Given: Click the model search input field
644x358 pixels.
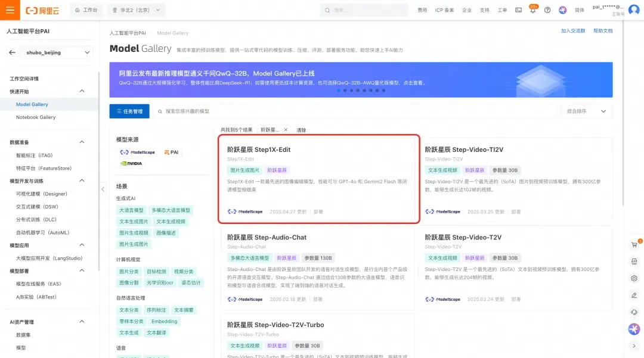Looking at the screenshot, I should click(355, 111).
